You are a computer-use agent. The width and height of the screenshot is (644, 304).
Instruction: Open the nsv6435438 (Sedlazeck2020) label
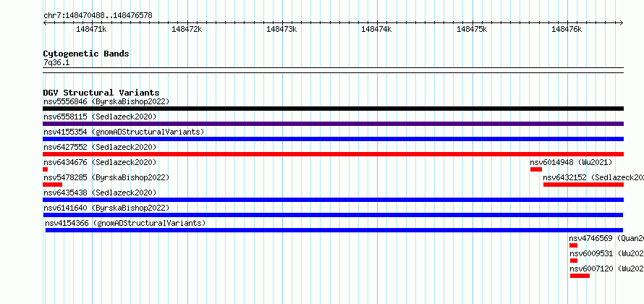pyautogui.click(x=100, y=193)
